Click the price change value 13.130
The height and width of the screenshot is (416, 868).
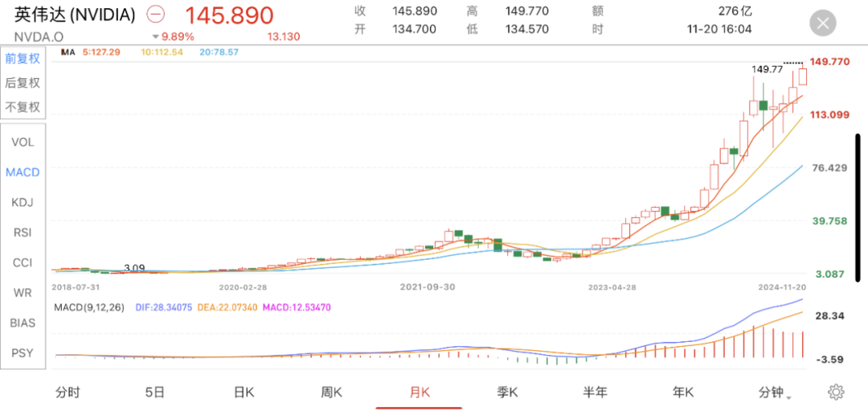(x=284, y=37)
